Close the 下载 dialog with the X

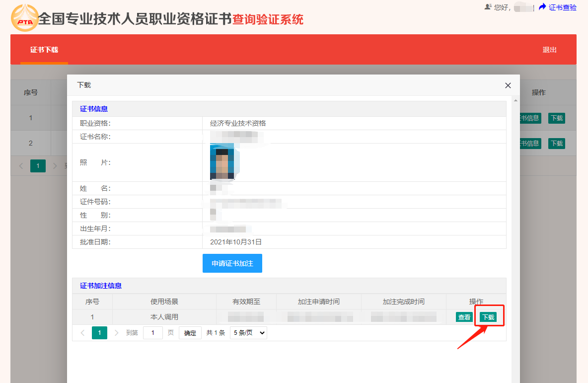[508, 85]
